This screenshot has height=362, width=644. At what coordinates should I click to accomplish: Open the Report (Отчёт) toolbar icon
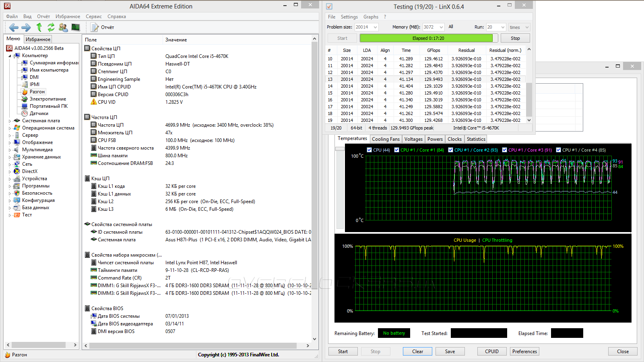95,27
